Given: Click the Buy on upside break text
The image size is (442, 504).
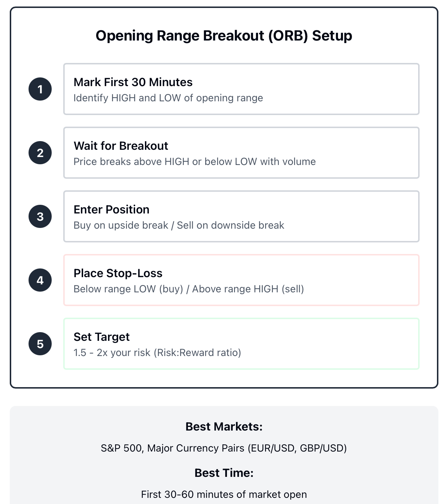Looking at the screenshot, I should pyautogui.click(x=121, y=225).
